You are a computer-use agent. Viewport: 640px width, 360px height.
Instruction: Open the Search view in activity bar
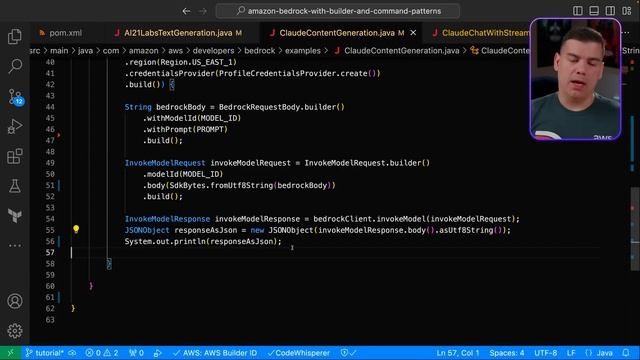pos(15,66)
